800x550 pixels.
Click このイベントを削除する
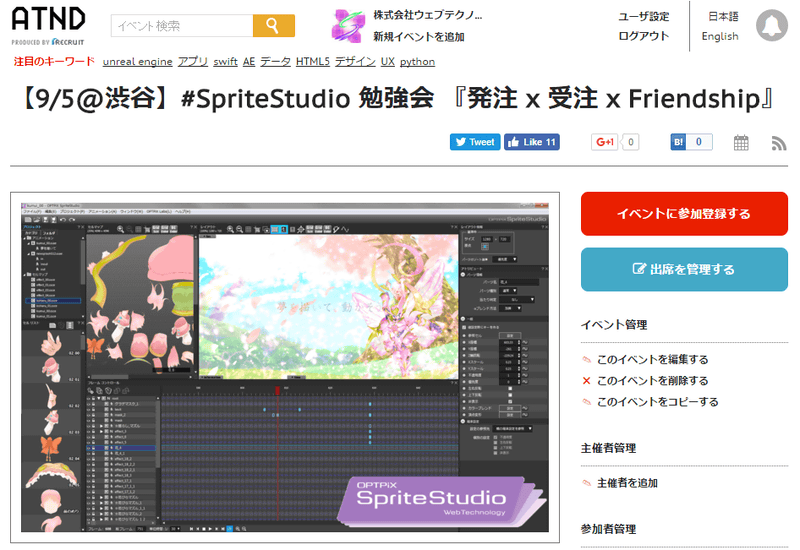tap(653, 381)
